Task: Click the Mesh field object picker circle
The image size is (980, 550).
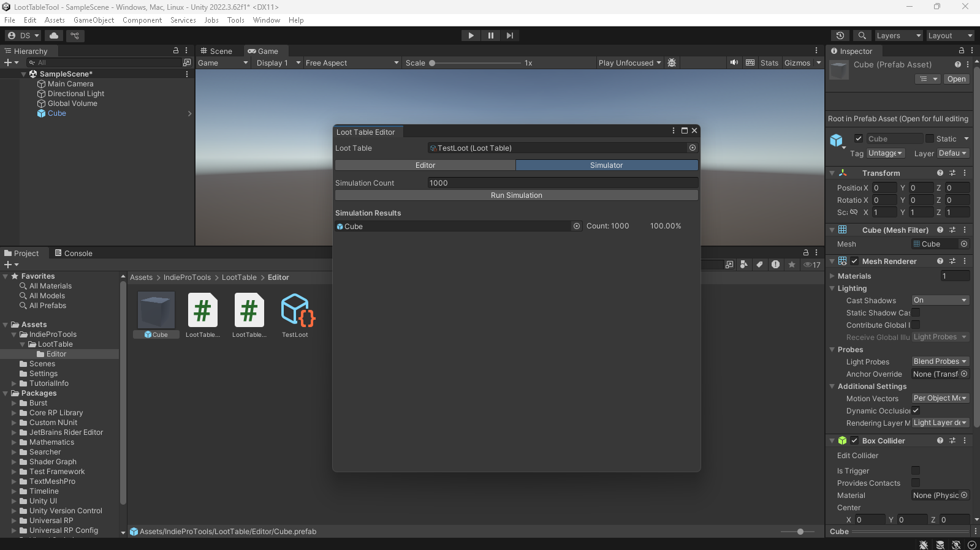Action: click(x=964, y=244)
